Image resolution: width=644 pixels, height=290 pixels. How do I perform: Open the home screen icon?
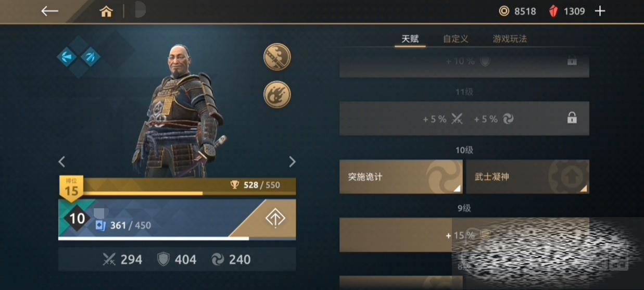tap(106, 11)
